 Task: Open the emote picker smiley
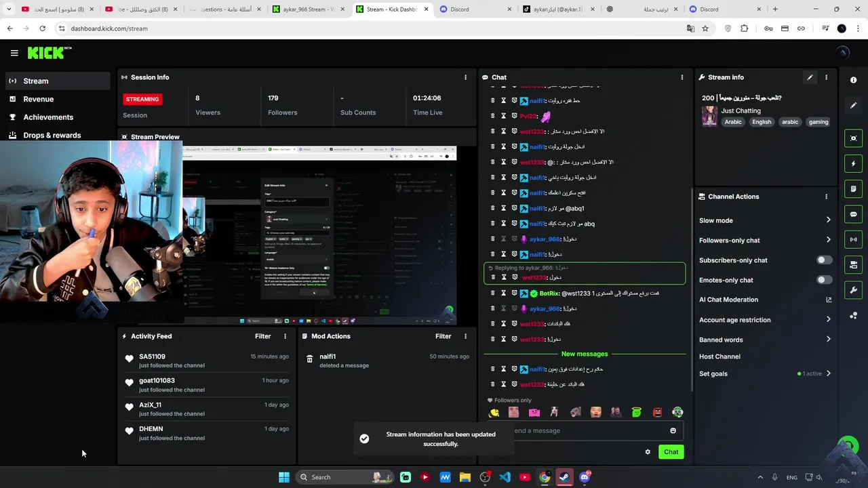[x=673, y=430]
